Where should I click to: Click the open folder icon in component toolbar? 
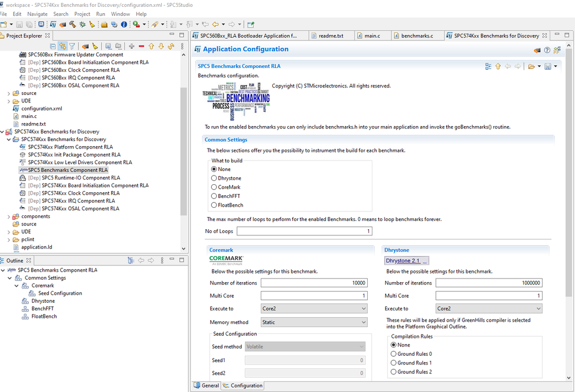pos(531,66)
